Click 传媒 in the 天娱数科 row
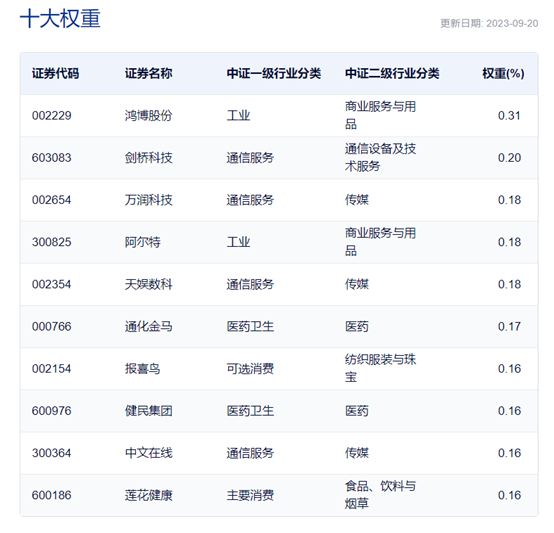 coord(356,284)
